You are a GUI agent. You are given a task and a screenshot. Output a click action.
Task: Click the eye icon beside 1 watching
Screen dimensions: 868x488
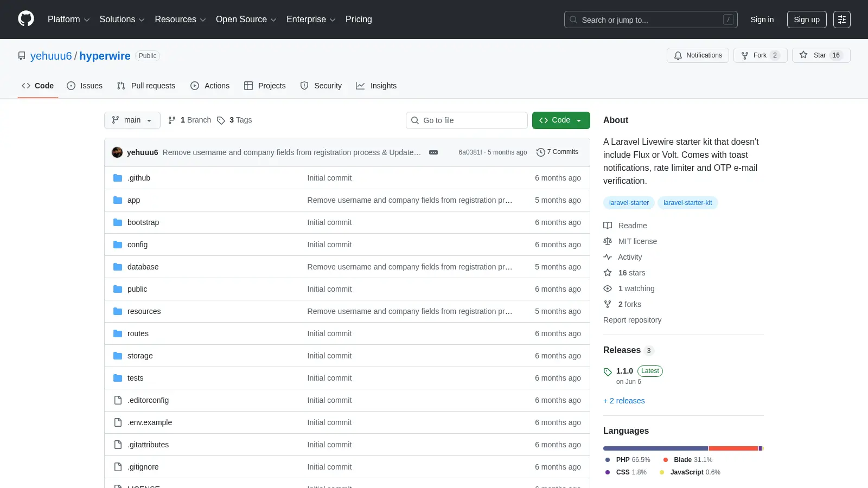608,288
